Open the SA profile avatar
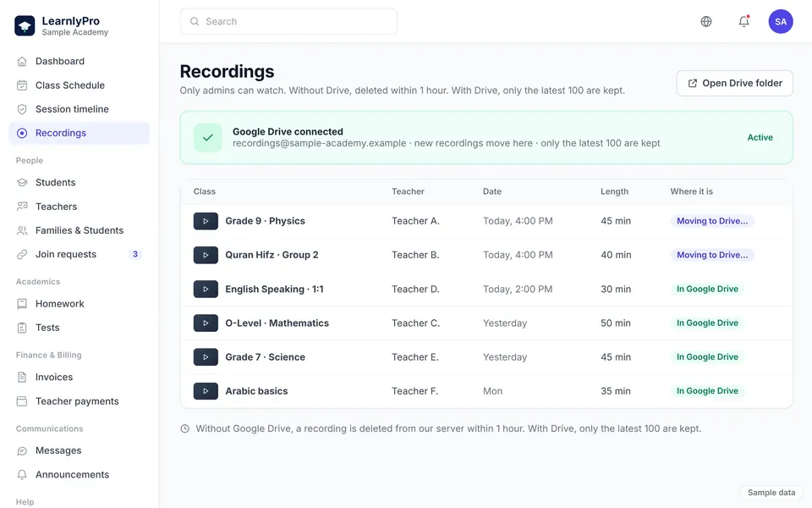 [781, 21]
